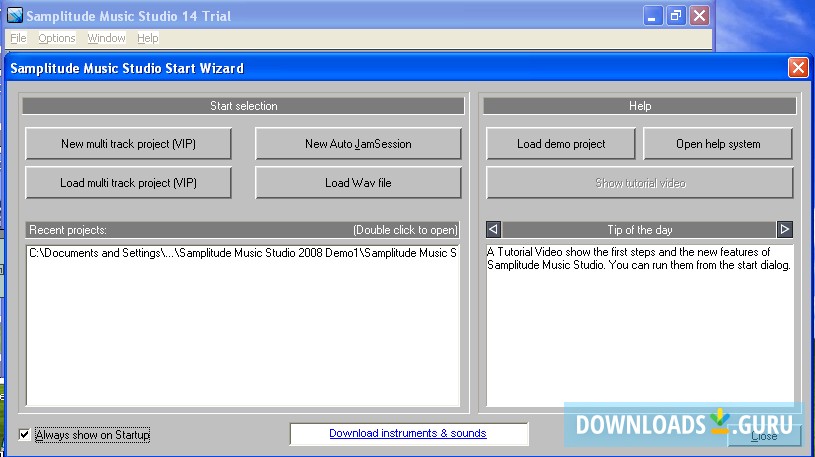Load the demo project
The image size is (815, 457).
coord(561,143)
